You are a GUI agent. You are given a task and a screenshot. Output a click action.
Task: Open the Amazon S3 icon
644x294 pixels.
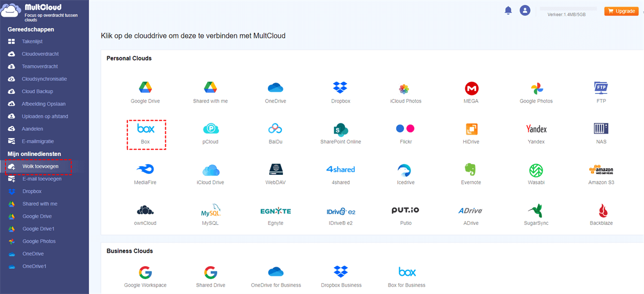point(601,170)
